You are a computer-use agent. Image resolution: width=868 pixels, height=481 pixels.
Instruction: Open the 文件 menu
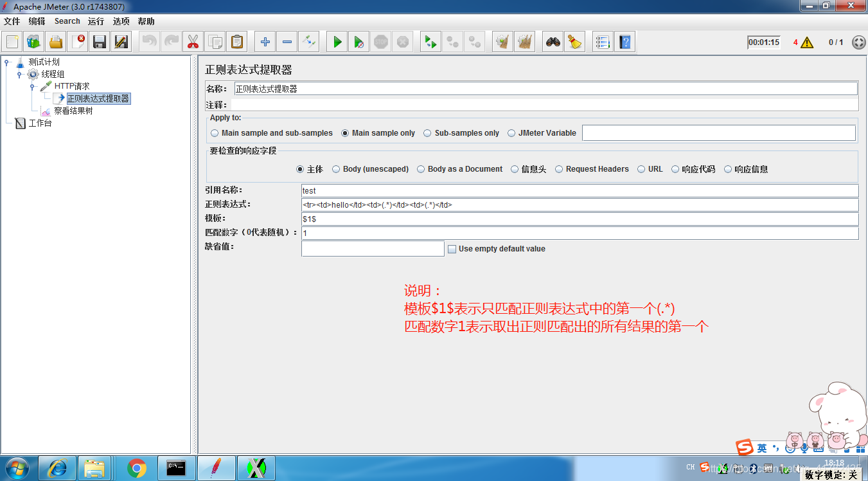(12, 21)
